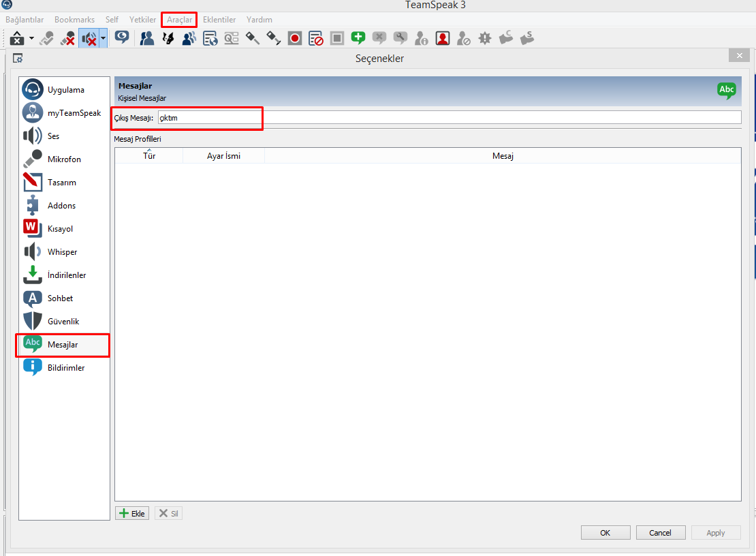This screenshot has height=556, width=756.
Task: Start recording with red circle icon
Action: 295,38
